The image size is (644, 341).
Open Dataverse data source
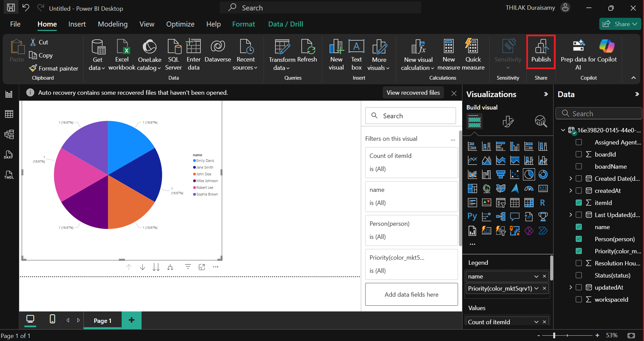[218, 51]
